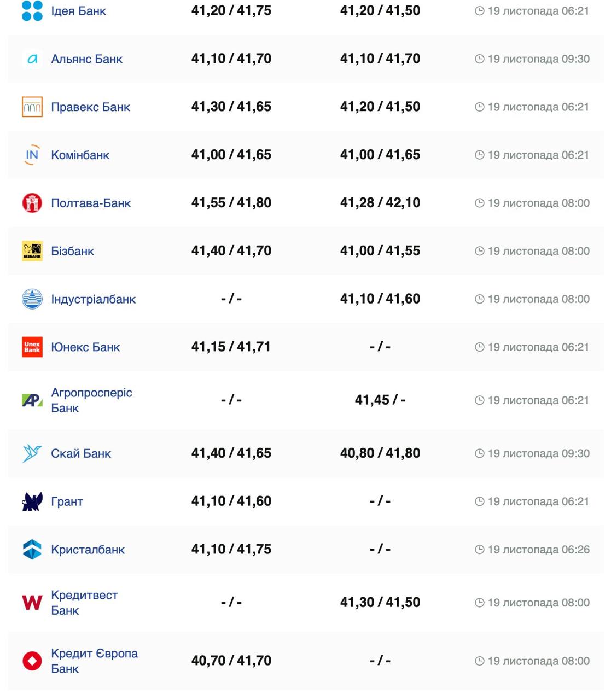Click the clock icon in Кристалбанк row
This screenshot has width=611, height=700.
click(480, 550)
